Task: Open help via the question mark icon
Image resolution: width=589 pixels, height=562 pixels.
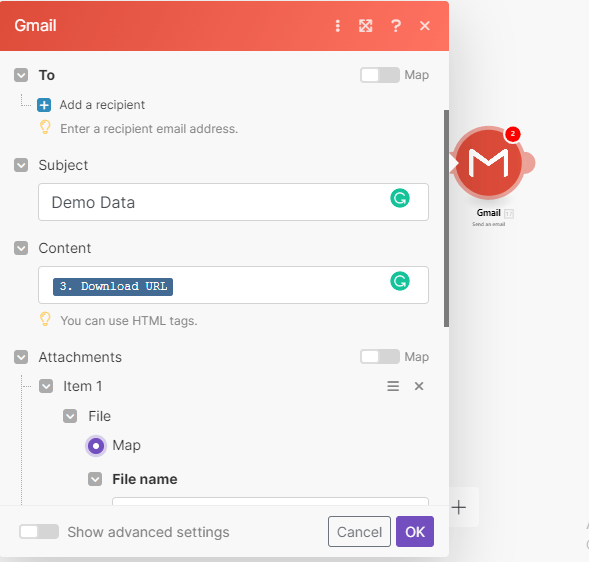Action: pyautogui.click(x=396, y=26)
